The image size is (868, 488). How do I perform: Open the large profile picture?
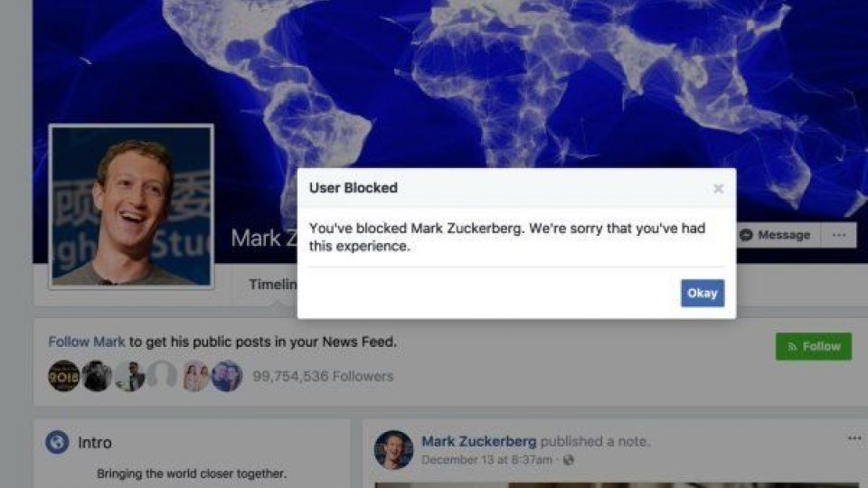pos(131,206)
